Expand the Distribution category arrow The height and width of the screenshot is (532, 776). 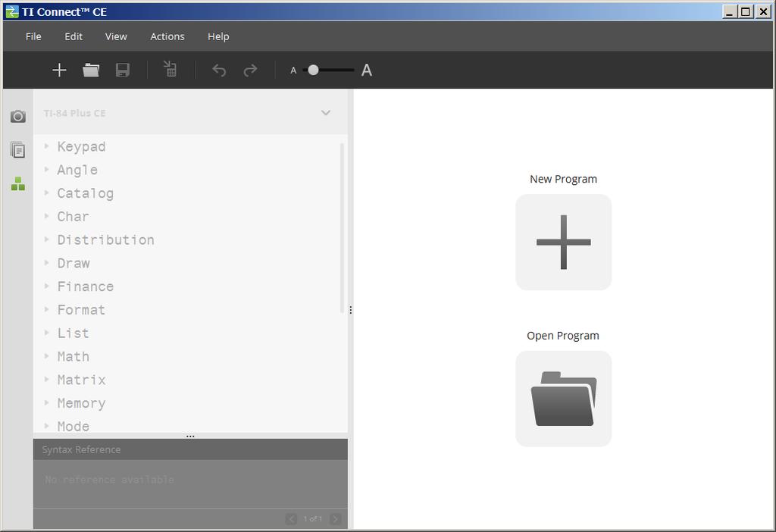click(x=46, y=239)
